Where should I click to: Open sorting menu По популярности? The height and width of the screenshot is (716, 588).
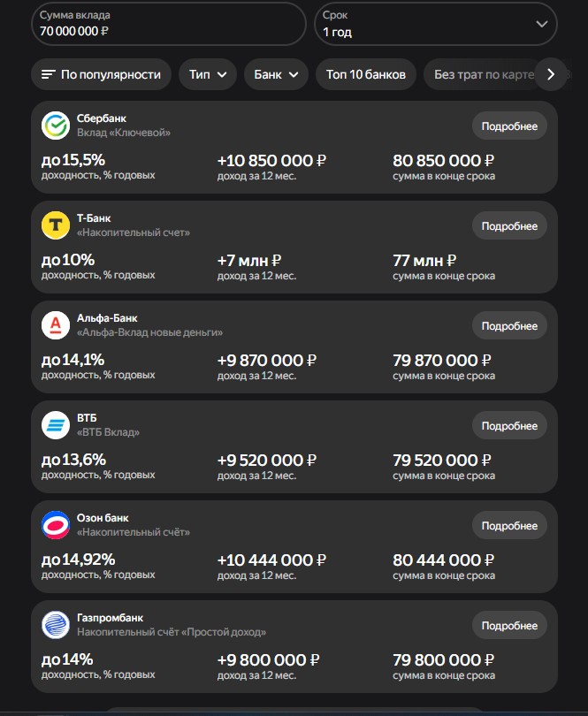(102, 74)
